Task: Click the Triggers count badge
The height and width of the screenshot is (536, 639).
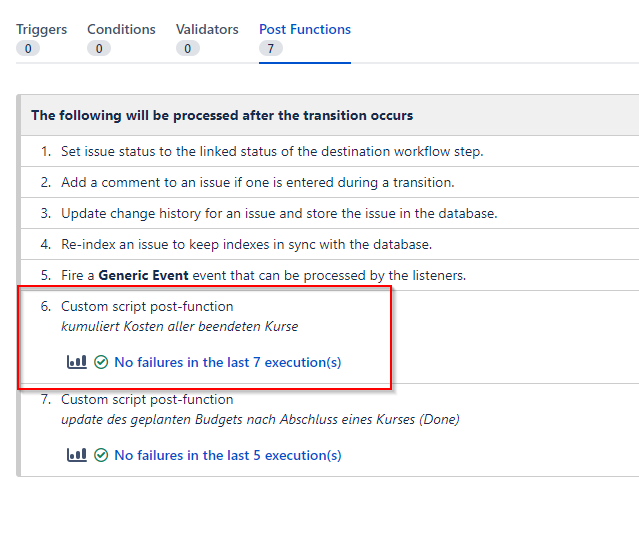Action: tap(28, 49)
